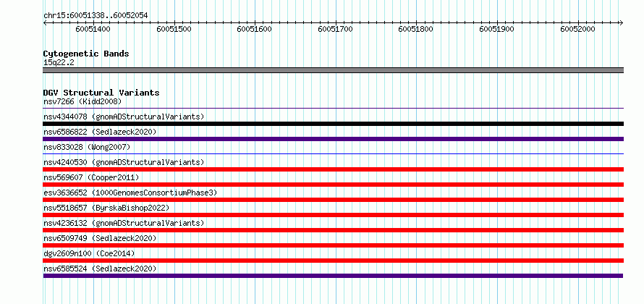Click the chr15:60051338..60052054 region label
The width and height of the screenshot is (644, 304).
(96, 16)
